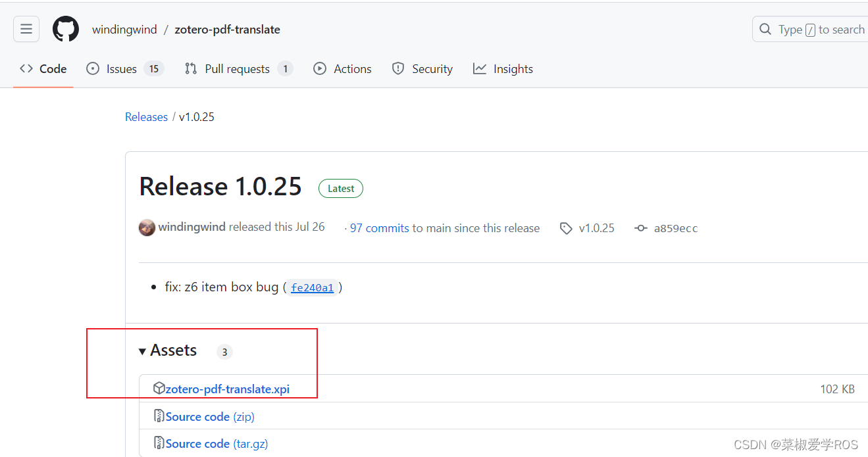
Task: Open the windingwind user profile link
Action: point(124,30)
